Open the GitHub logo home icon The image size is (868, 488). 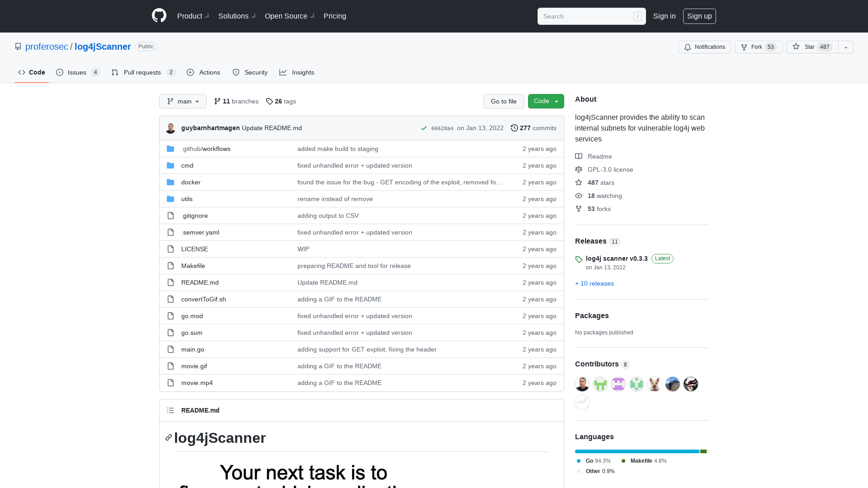159,16
